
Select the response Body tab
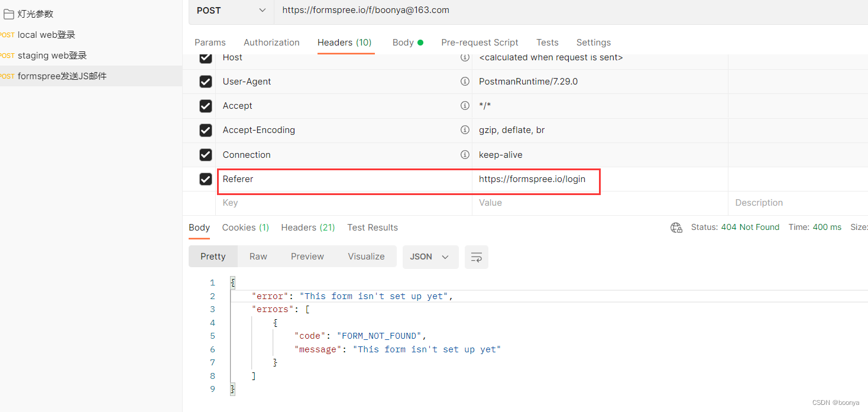click(x=199, y=228)
